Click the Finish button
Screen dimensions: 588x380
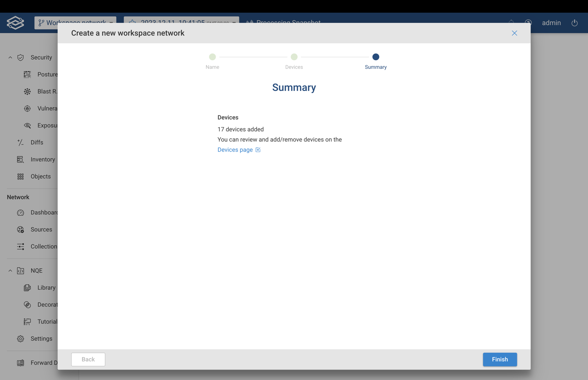click(x=500, y=359)
